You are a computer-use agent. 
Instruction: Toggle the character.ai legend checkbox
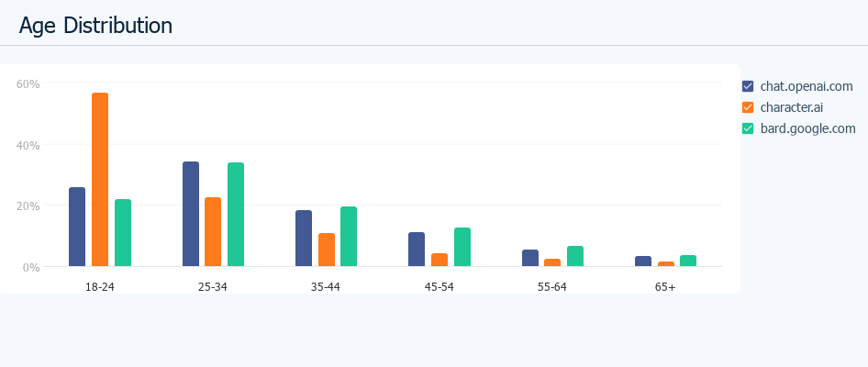click(748, 107)
